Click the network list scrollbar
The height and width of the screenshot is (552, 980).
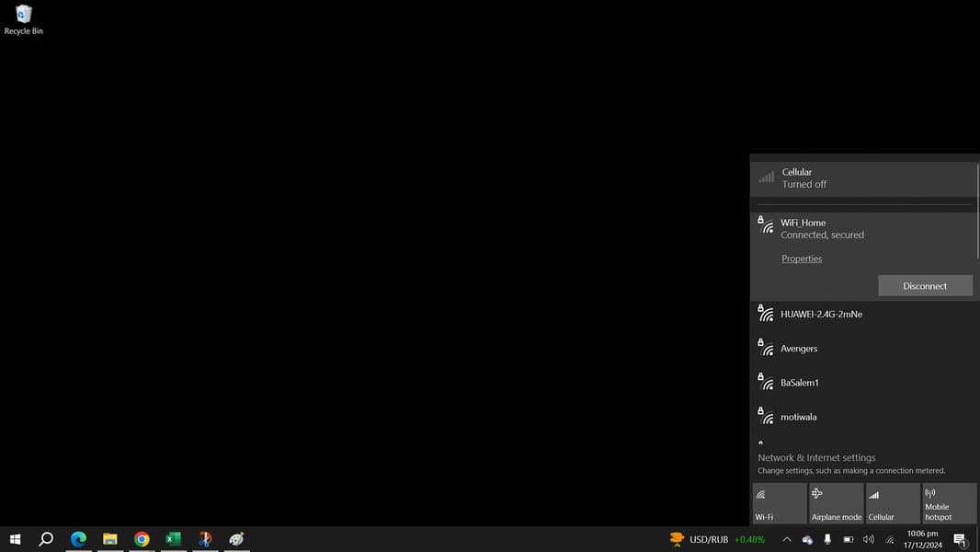pyautogui.click(x=977, y=211)
